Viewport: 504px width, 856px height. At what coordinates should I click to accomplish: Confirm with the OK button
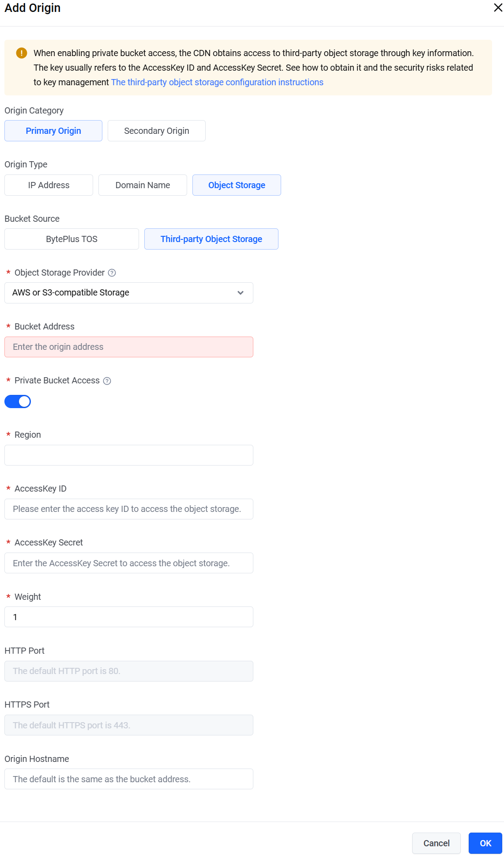pos(485,843)
